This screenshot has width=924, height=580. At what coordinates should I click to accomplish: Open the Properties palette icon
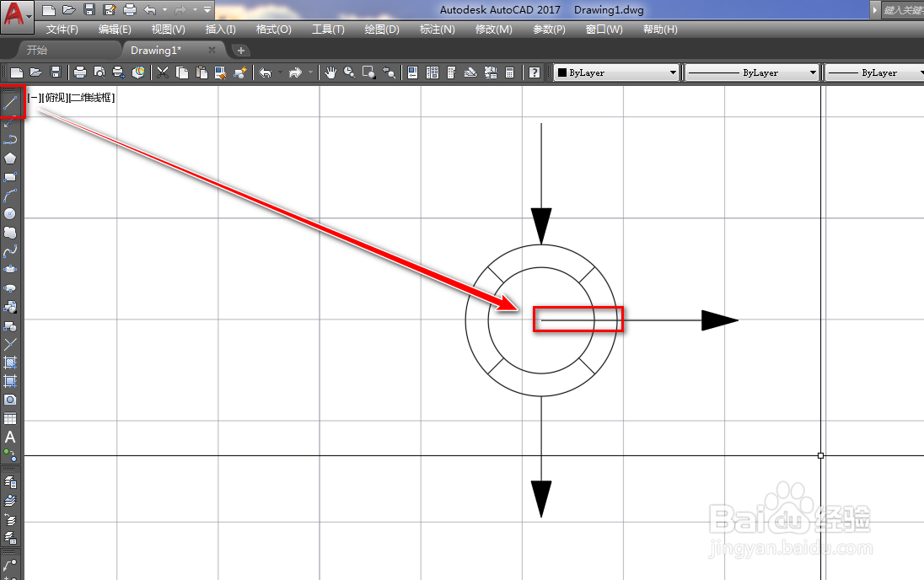coord(413,72)
